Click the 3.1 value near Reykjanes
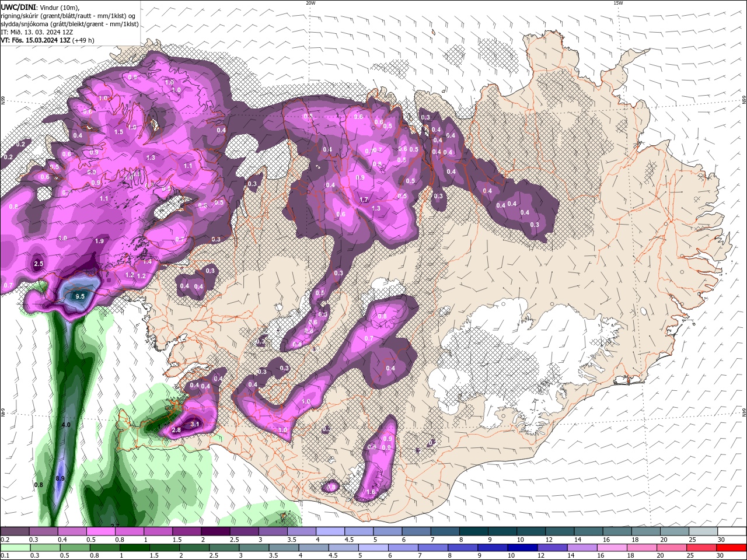This screenshot has width=747, height=560. point(196,424)
